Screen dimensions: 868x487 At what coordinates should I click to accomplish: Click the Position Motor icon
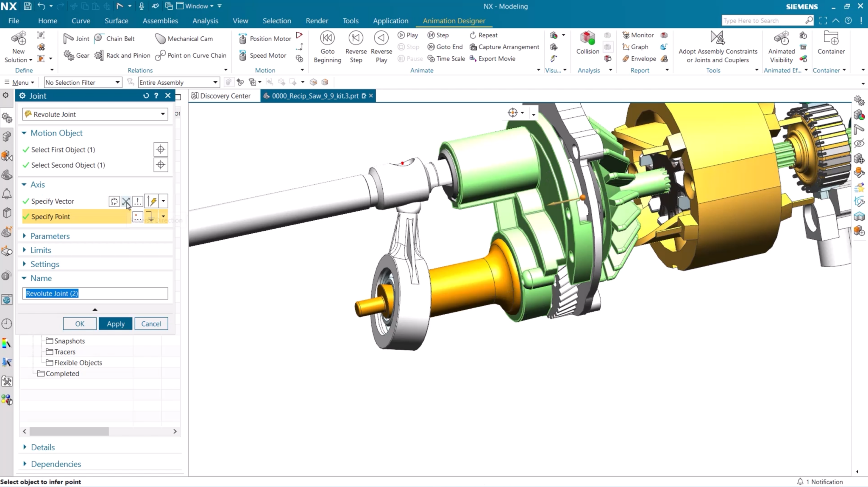coord(243,39)
